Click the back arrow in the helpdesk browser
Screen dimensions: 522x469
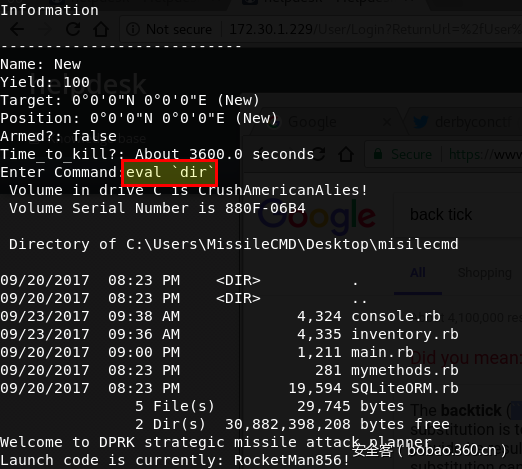tap(17, 29)
